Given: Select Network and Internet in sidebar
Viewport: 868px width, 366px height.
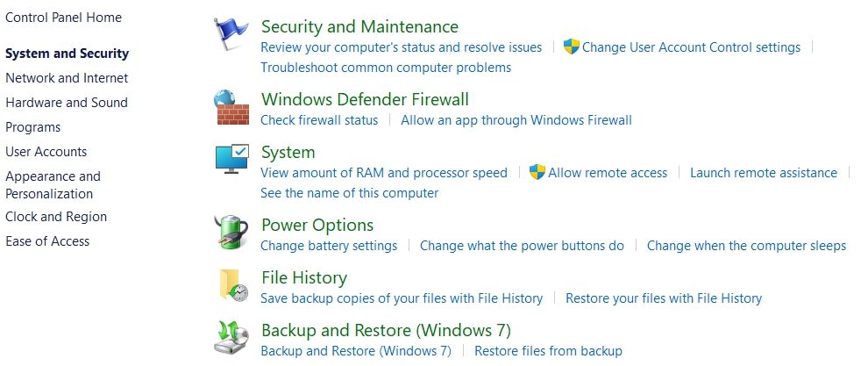Looking at the screenshot, I should pyautogui.click(x=67, y=78).
